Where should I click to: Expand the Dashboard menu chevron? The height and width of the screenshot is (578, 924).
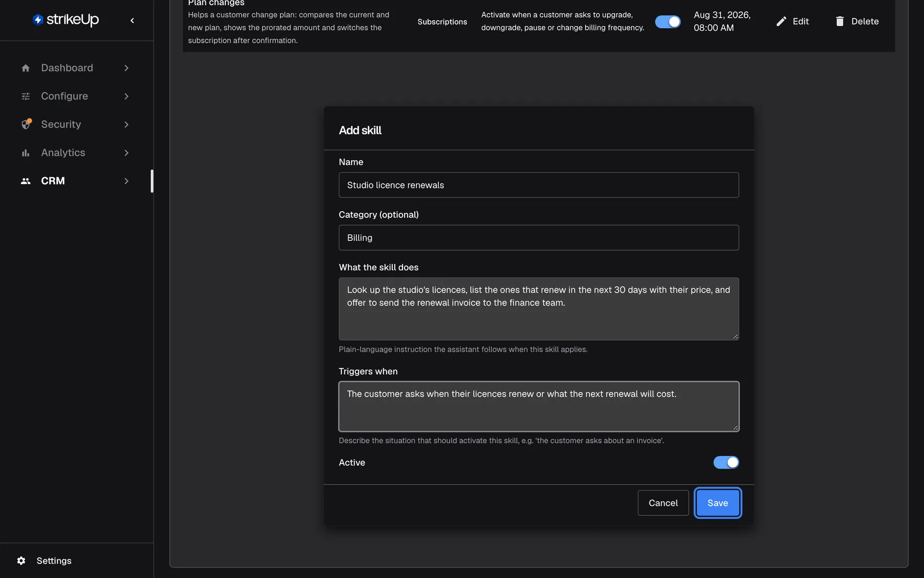pyautogui.click(x=126, y=68)
